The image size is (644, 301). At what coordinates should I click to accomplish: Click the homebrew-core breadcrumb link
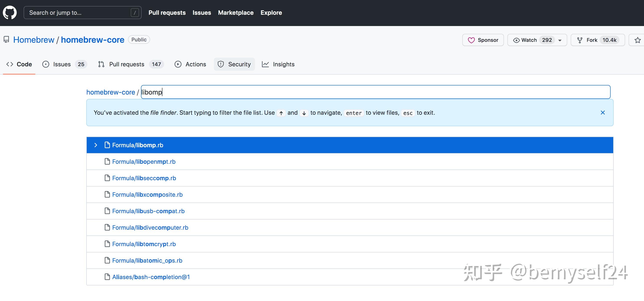[111, 92]
